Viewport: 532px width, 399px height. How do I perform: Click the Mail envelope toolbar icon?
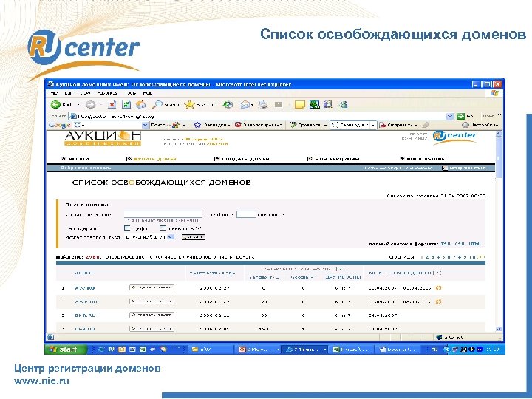(x=245, y=104)
